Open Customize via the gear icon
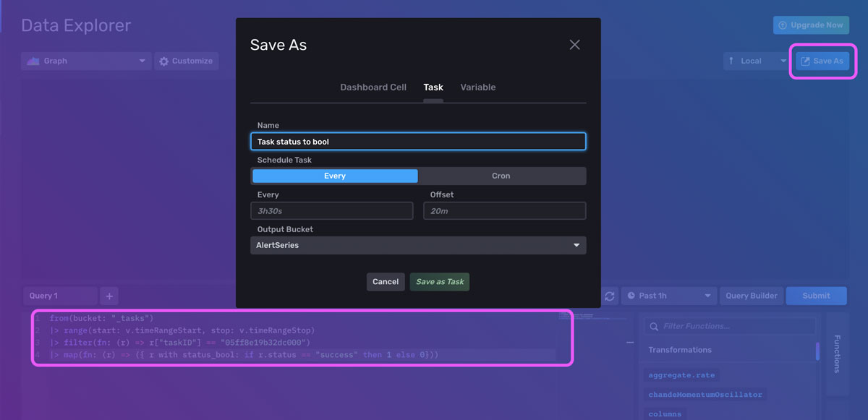Viewport: 868px width, 420px height. coord(165,61)
